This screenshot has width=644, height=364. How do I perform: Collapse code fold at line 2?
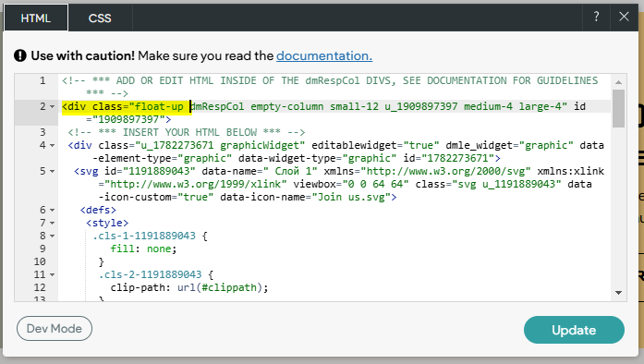pos(52,107)
